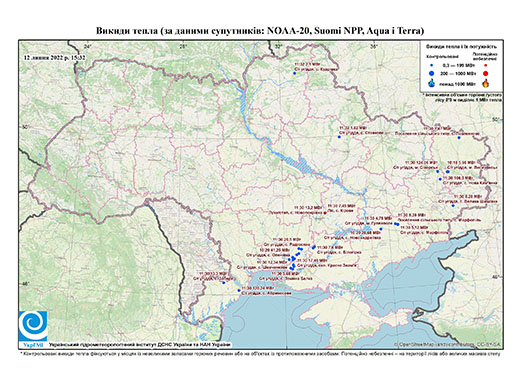This screenshot has width=520, height=368.
Task: Click the date stamp 12 липня 2022
Action: click(x=55, y=58)
